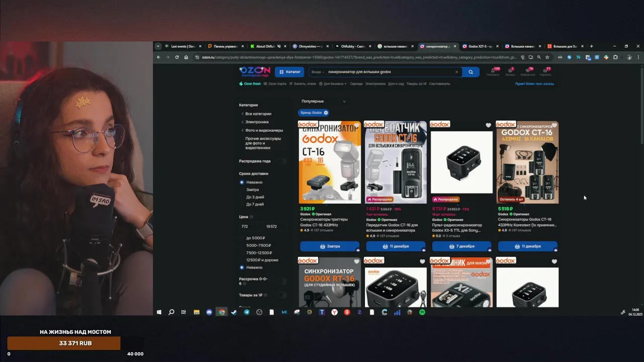Viewport: 644px width, 362px height.
Task: Open Telegram from the taskbar
Action: point(247,312)
